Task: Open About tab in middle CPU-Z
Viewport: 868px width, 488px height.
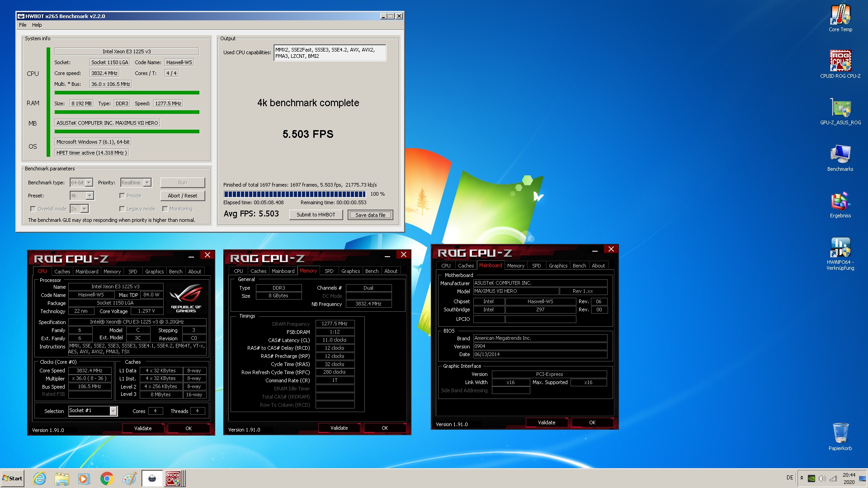Action: pos(391,271)
